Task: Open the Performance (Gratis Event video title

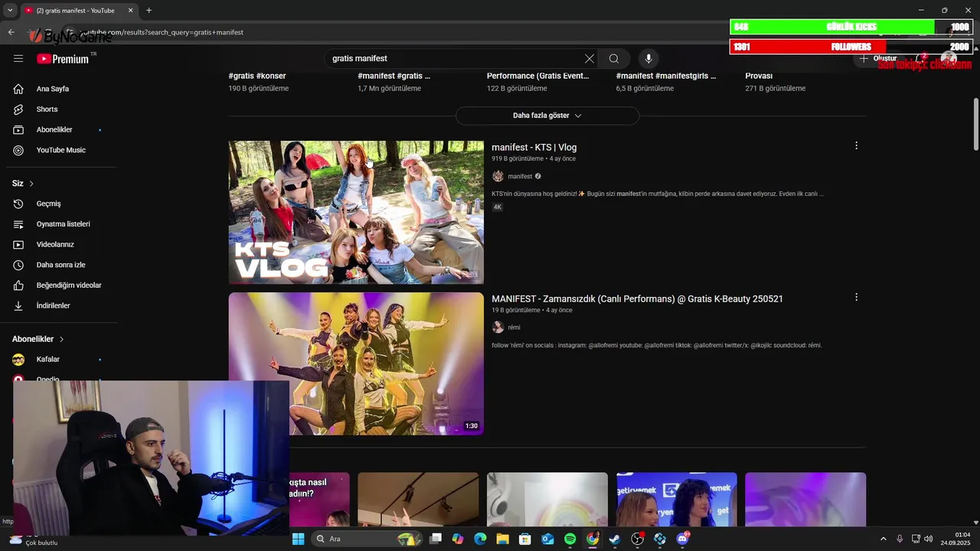Action: point(538,76)
